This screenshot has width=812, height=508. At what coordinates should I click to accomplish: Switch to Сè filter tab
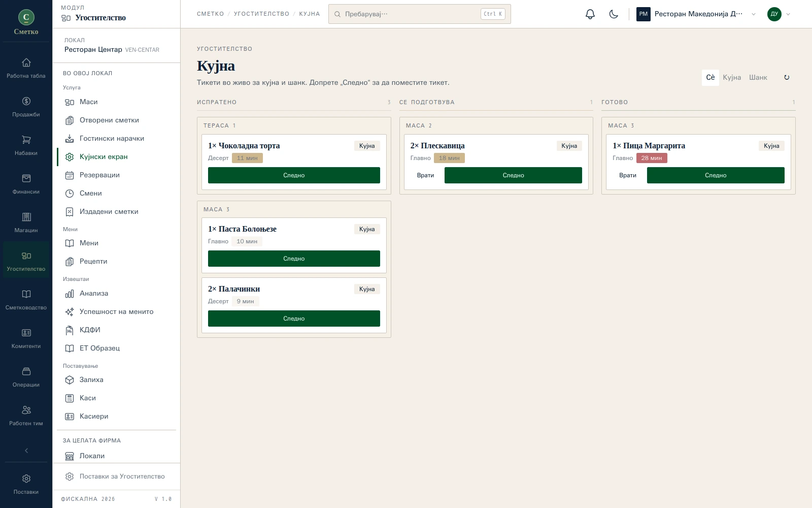tap(710, 78)
